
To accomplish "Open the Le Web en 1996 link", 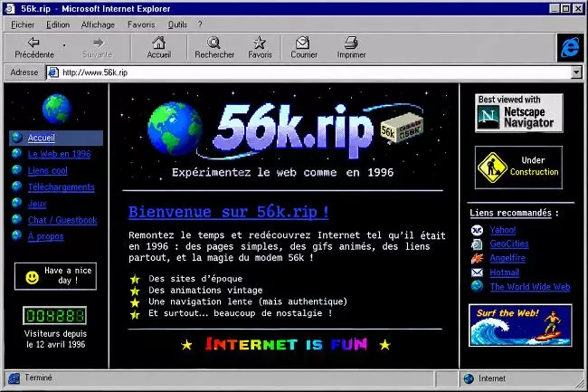I will point(59,154).
